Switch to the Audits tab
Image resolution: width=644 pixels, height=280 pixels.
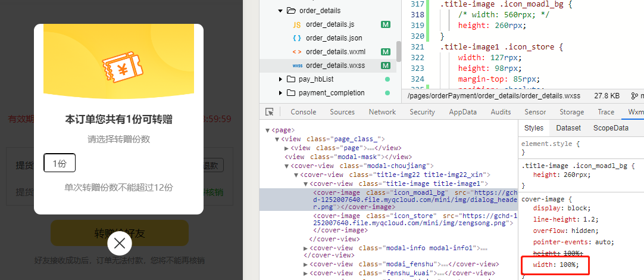pos(501,112)
